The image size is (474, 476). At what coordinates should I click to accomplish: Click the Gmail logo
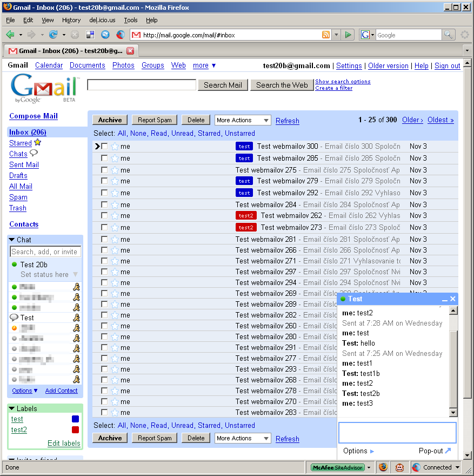pos(45,89)
